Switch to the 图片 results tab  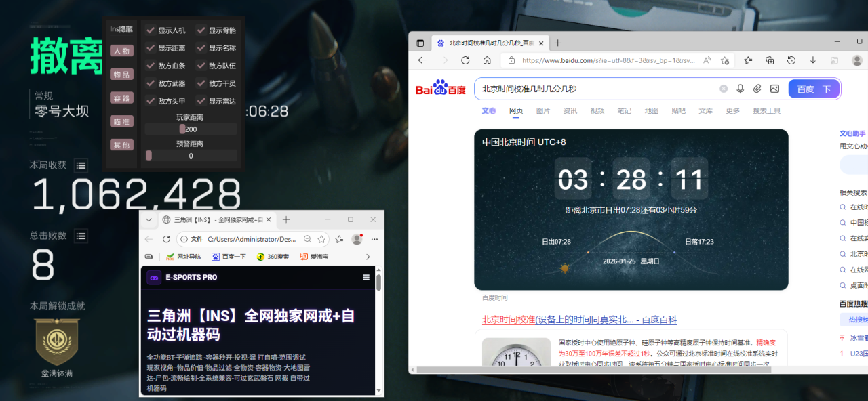click(543, 110)
